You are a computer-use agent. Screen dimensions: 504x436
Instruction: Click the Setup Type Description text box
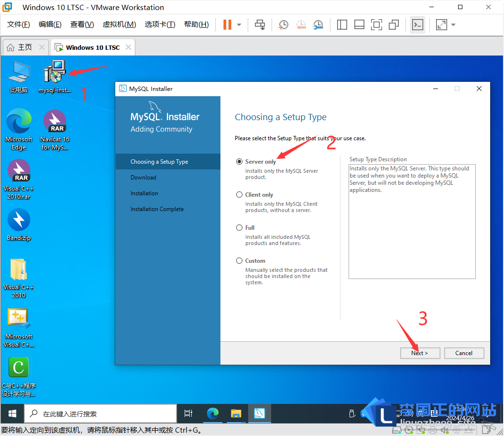coord(412,222)
